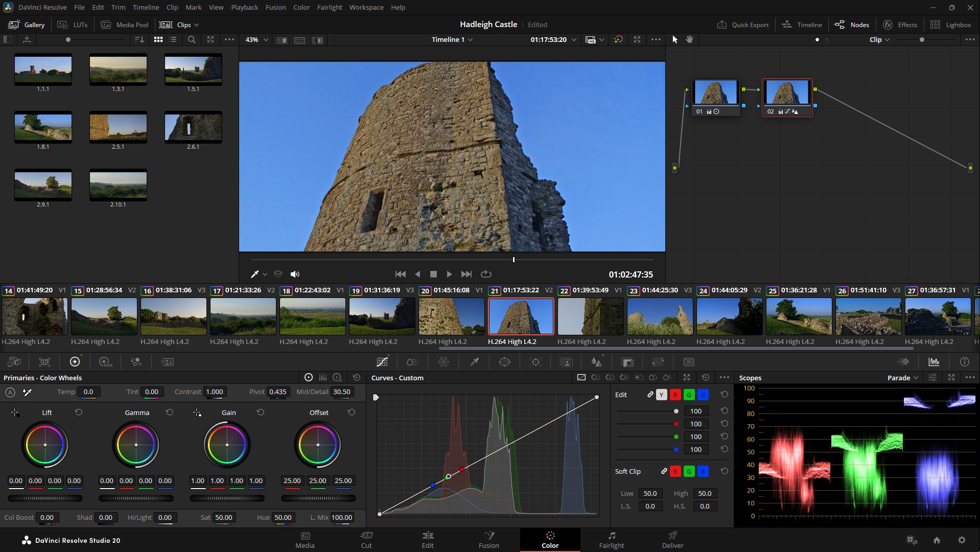The width and height of the screenshot is (980, 552).
Task: Open the Information panel icon
Action: 965,362
